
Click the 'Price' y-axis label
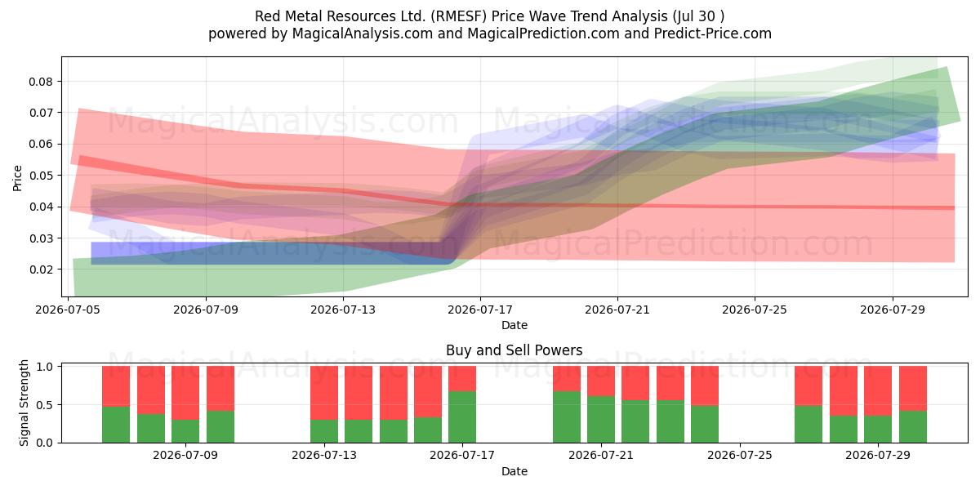click(18, 176)
